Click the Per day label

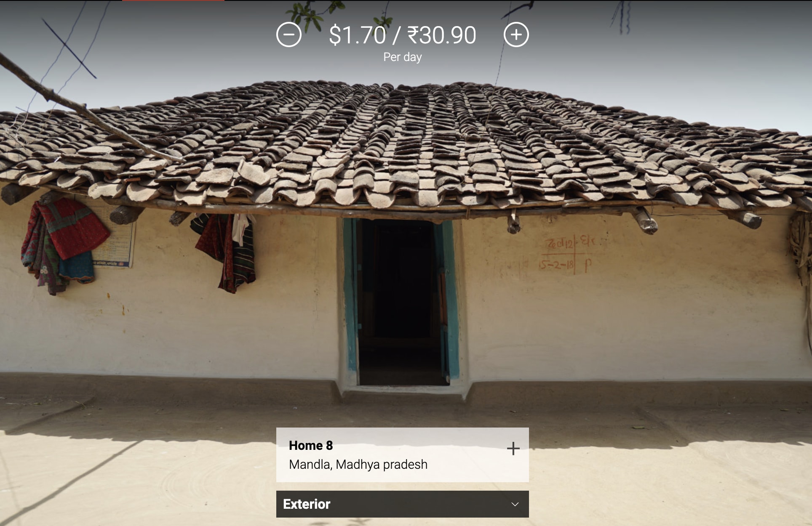(402, 57)
